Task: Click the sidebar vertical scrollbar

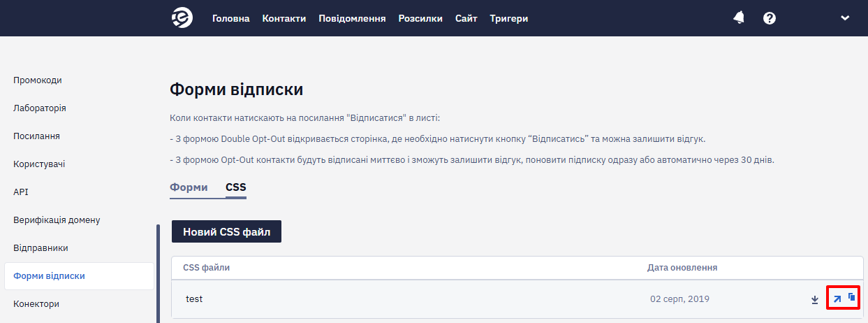Action: coord(159,273)
